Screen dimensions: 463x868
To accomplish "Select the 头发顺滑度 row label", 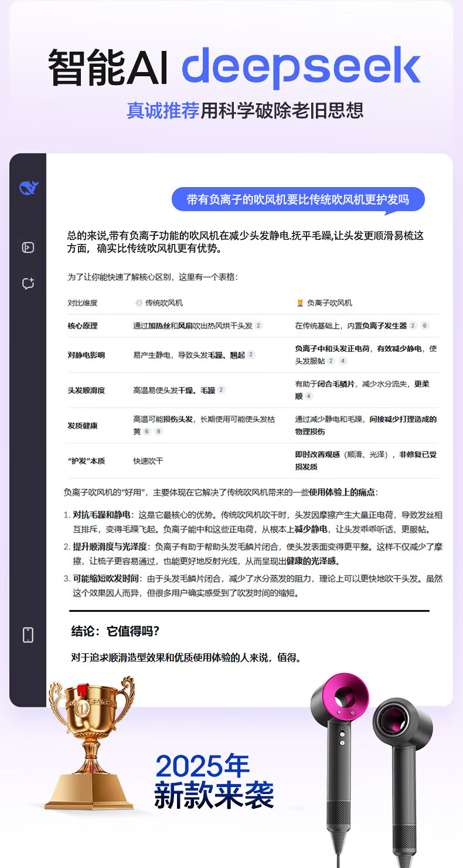I will tap(86, 390).
